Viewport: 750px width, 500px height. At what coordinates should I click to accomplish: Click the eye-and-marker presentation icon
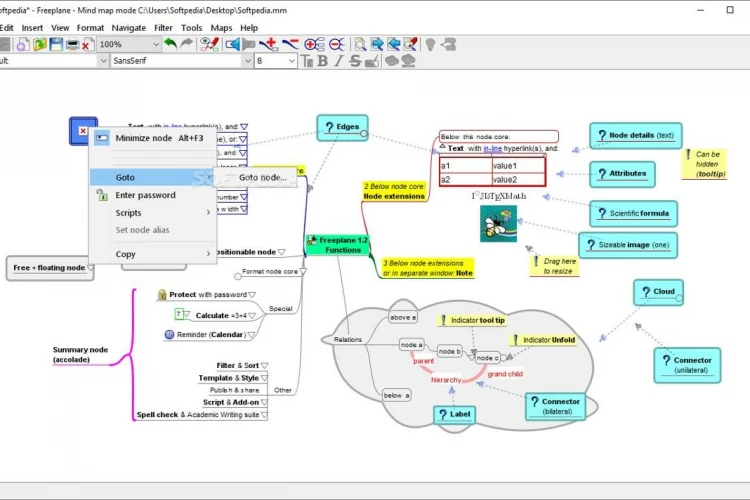click(x=210, y=44)
